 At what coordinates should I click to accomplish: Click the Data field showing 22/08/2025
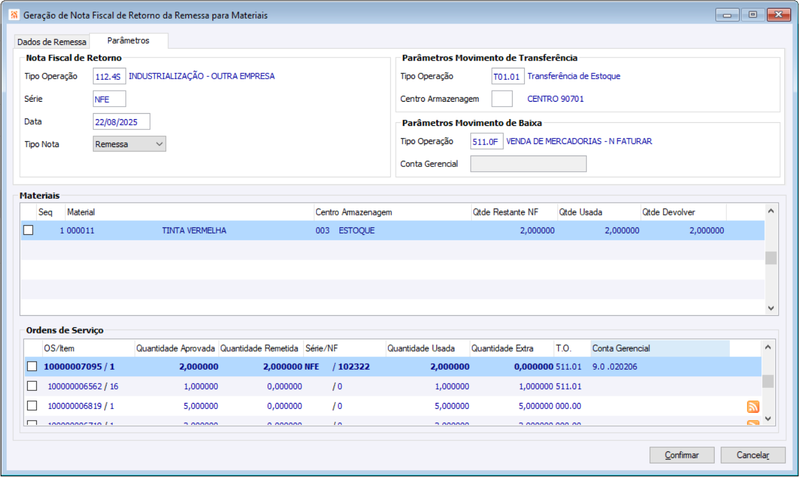(x=121, y=122)
